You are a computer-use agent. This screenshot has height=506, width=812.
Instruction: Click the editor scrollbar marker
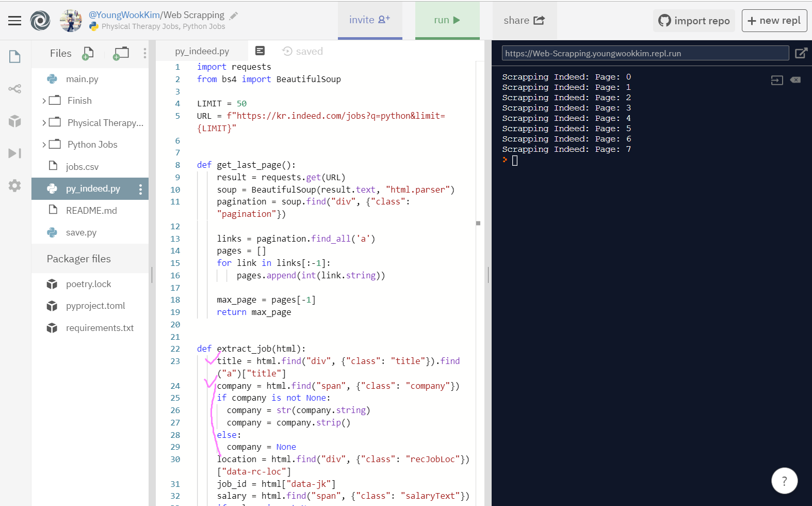pyautogui.click(x=478, y=224)
